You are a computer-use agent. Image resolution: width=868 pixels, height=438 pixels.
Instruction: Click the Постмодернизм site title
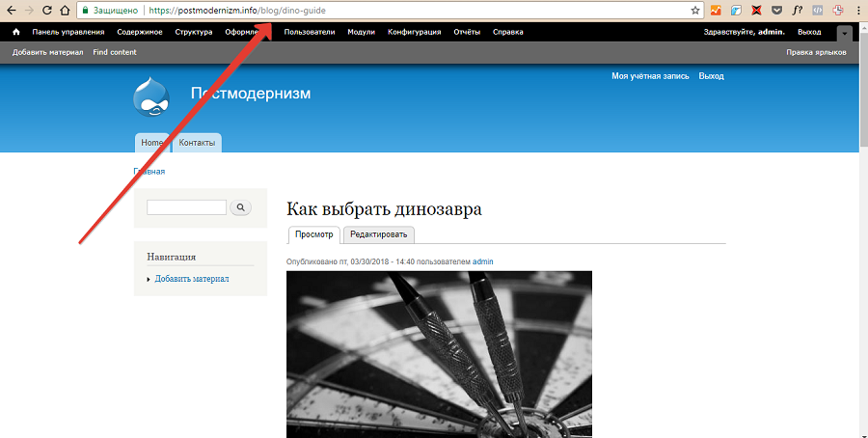pos(251,94)
